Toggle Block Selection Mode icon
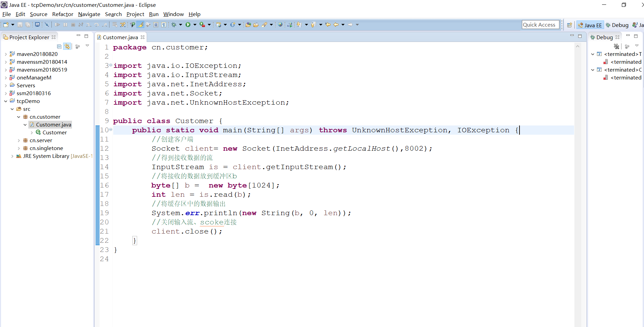 156,25
